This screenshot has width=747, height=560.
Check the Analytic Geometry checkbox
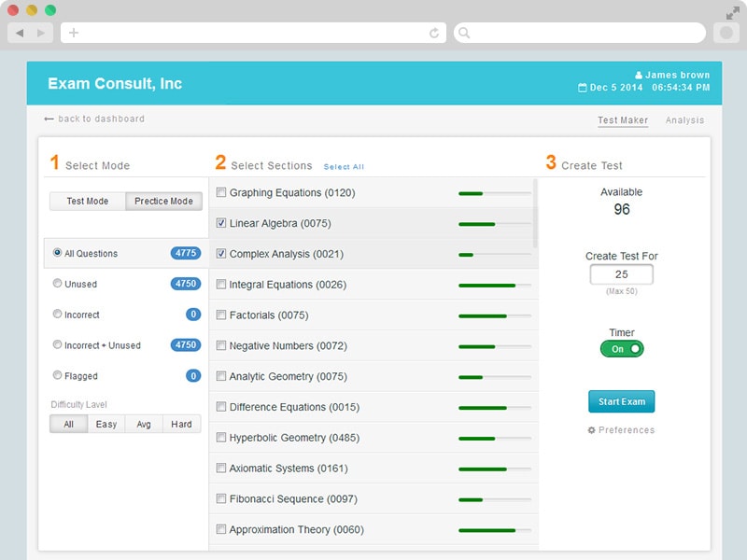221,376
